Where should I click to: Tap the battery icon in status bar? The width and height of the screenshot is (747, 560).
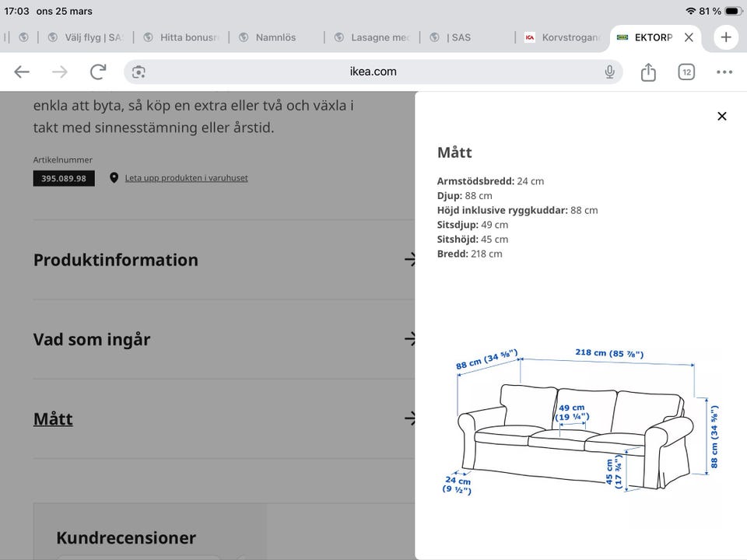[733, 11]
